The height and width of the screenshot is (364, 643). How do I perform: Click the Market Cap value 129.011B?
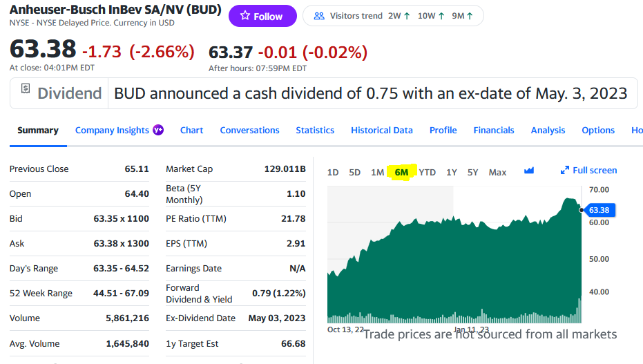coord(285,169)
